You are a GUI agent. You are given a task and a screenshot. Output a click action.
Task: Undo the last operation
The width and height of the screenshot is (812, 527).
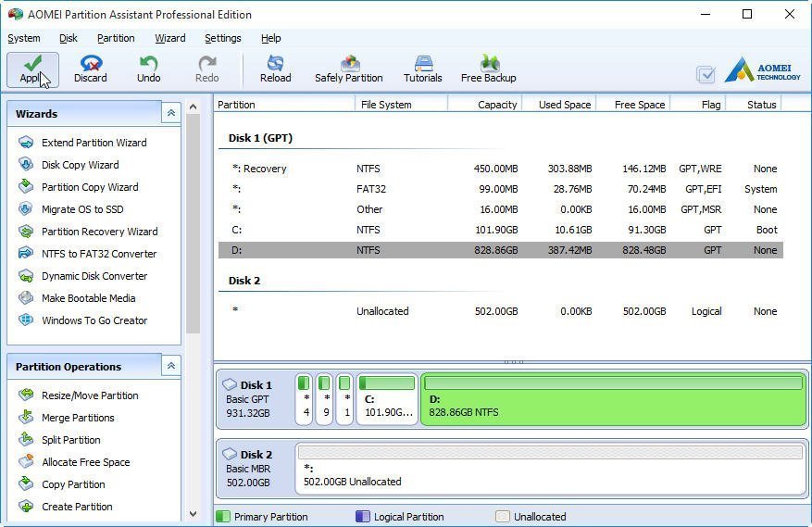click(x=149, y=69)
